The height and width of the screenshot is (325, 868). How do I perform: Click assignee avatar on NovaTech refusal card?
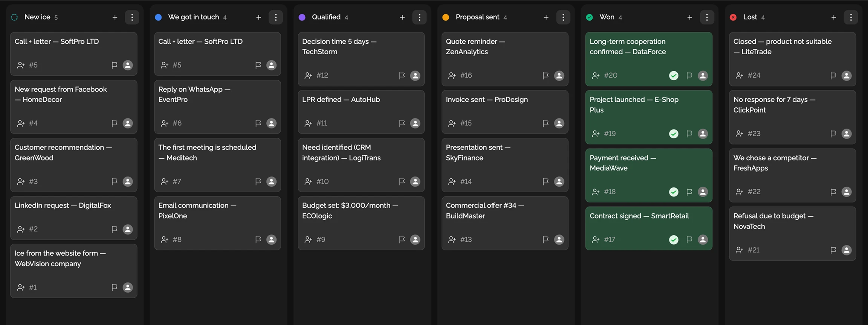click(x=846, y=250)
